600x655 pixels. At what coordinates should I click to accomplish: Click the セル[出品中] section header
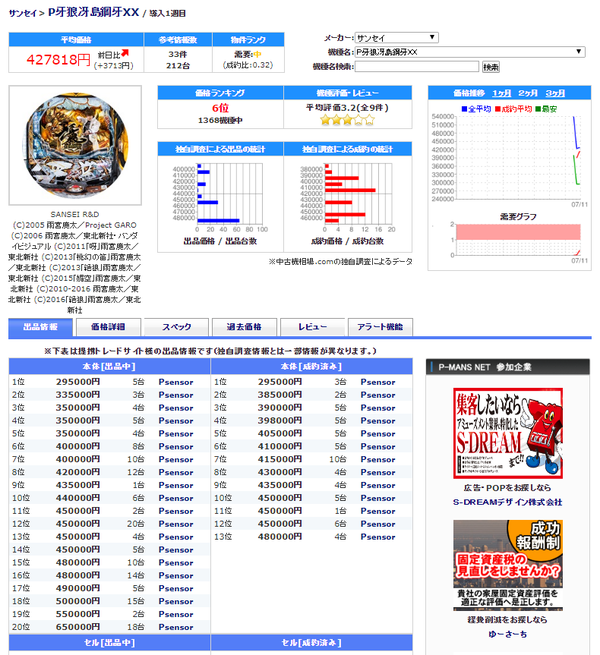[x=109, y=642]
